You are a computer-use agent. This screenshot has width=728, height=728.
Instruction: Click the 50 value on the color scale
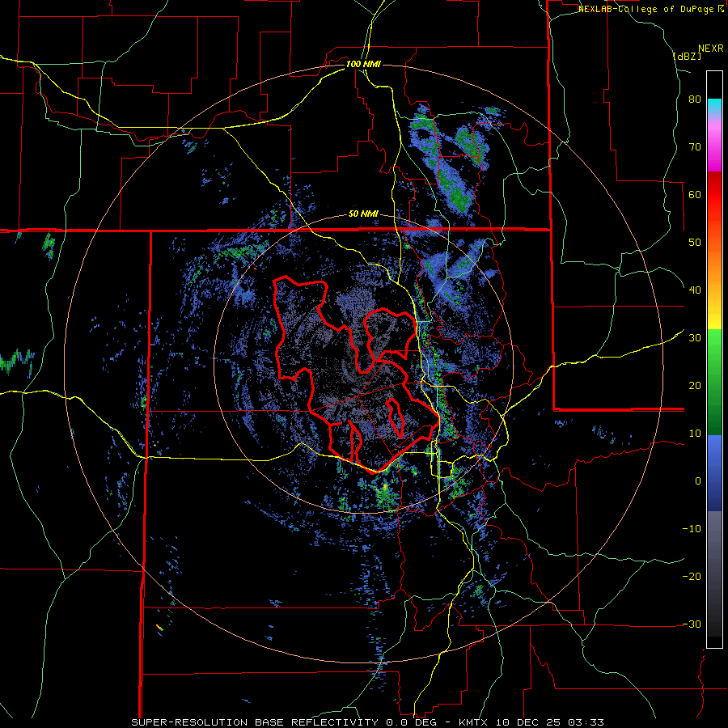[x=695, y=243]
